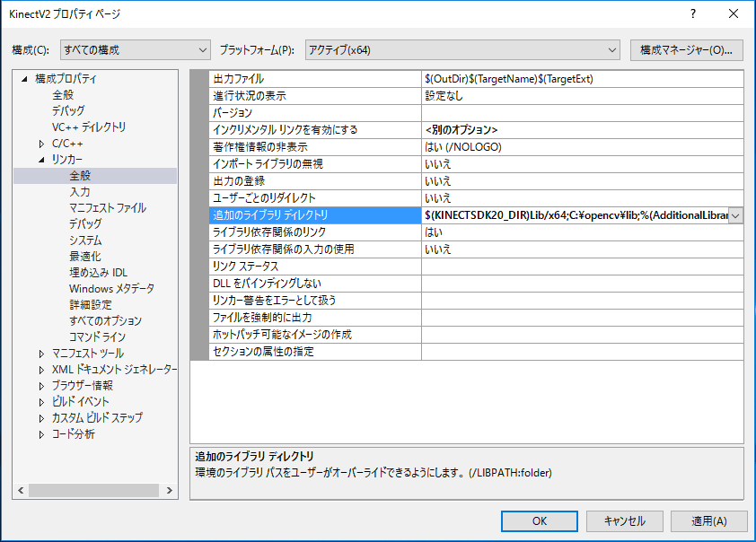Screen dimensions: 756x542
Task: Select 入力 under リンカー
Action: (x=80, y=192)
